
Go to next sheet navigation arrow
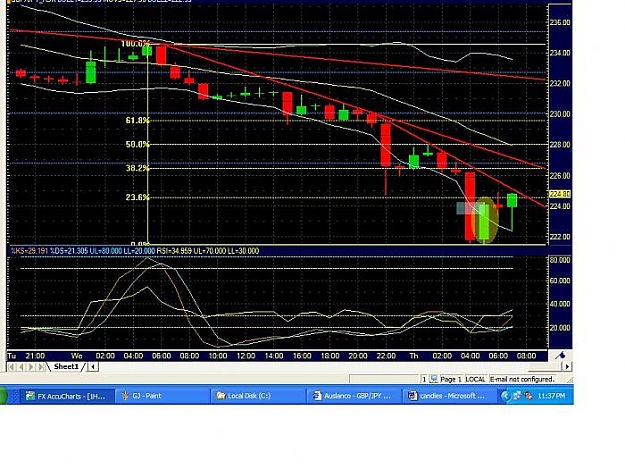click(31, 367)
